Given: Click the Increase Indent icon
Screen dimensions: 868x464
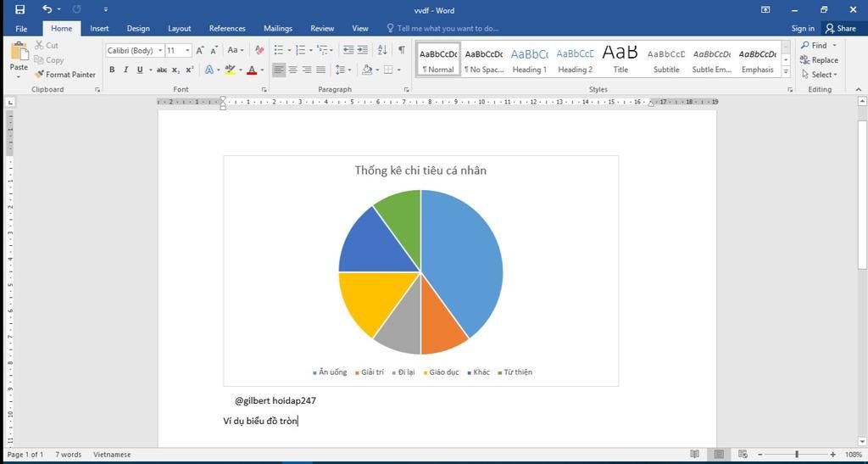Looking at the screenshot, I should click(363, 50).
